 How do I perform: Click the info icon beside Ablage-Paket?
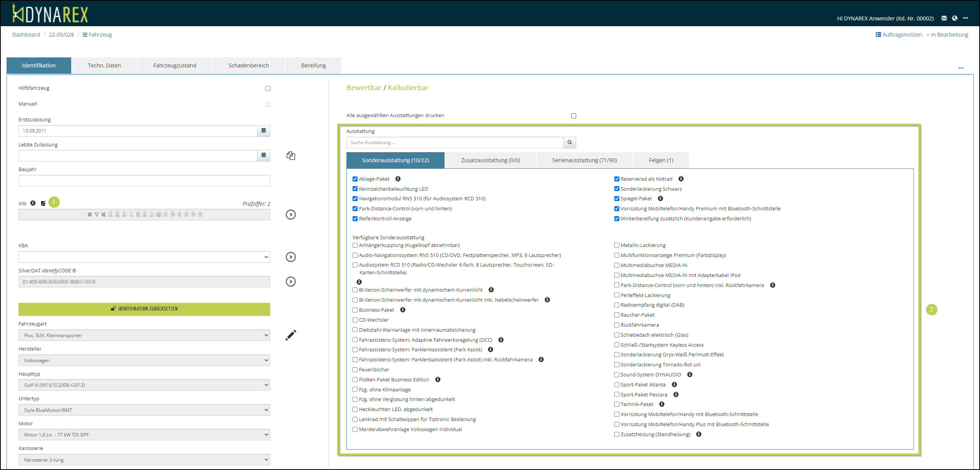[x=398, y=179]
